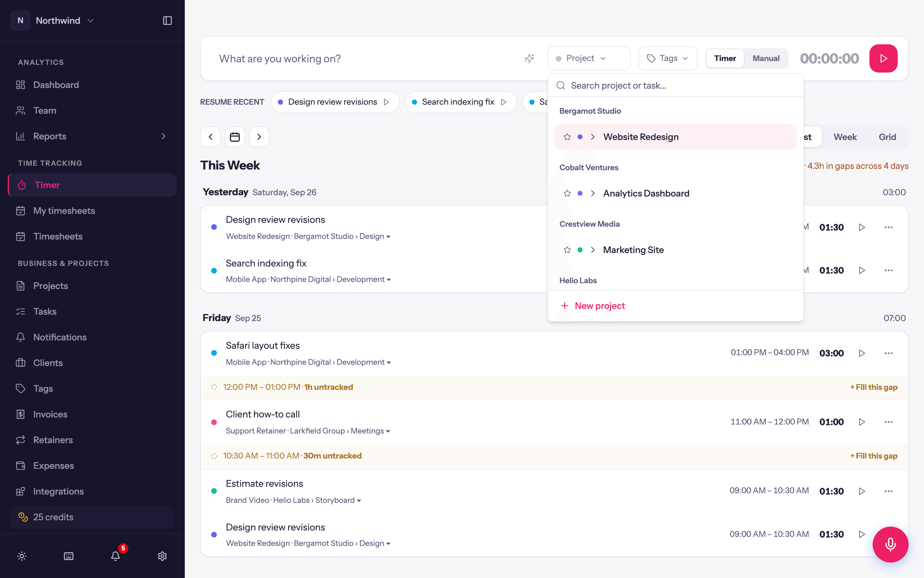Click the AI sparkle suggestion icon
Screen dimensions: 924x578
tap(529, 58)
